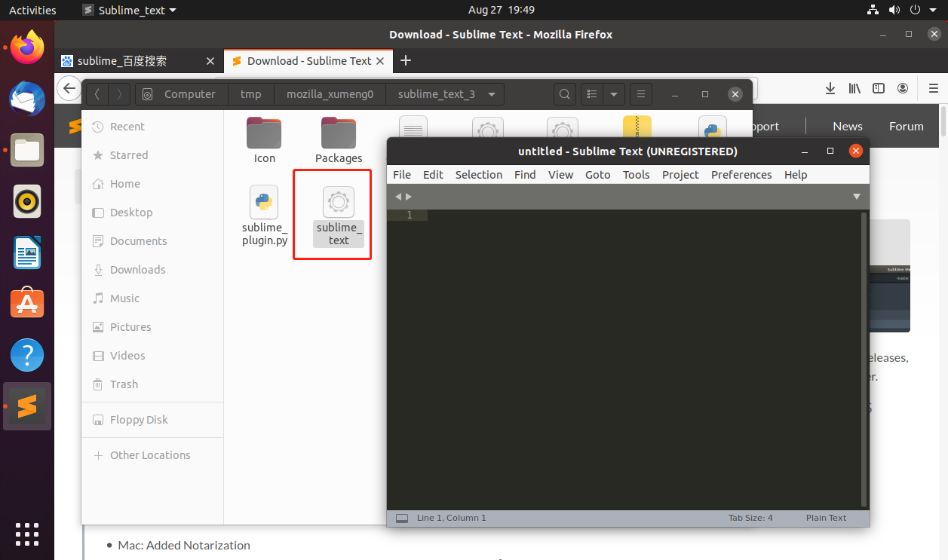948x560 pixels.
Task: Click the Firefox account icon
Action: 903,88
